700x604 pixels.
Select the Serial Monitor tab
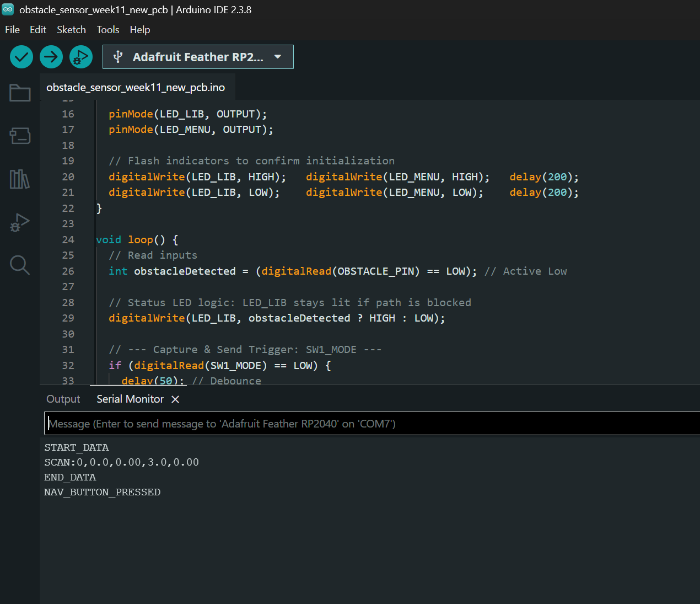point(130,399)
